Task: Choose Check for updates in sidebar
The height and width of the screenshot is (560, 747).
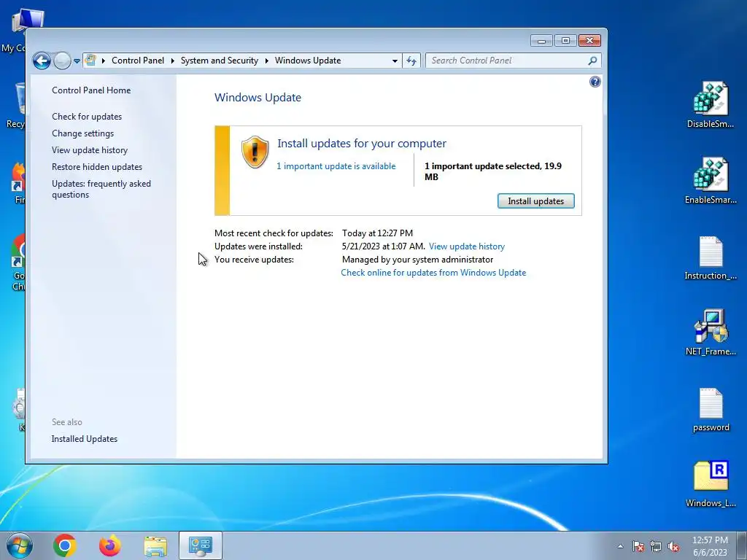Action: click(x=87, y=117)
